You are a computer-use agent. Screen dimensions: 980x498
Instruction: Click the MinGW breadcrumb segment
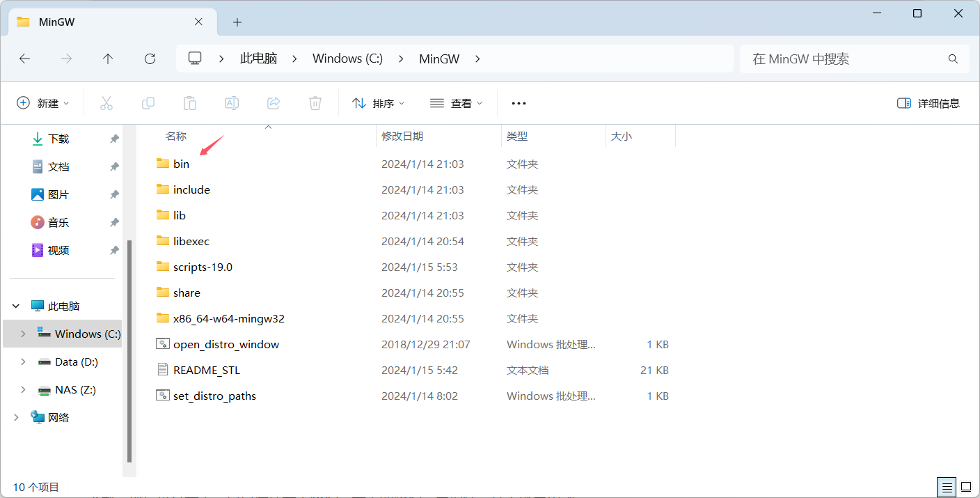[x=439, y=59]
